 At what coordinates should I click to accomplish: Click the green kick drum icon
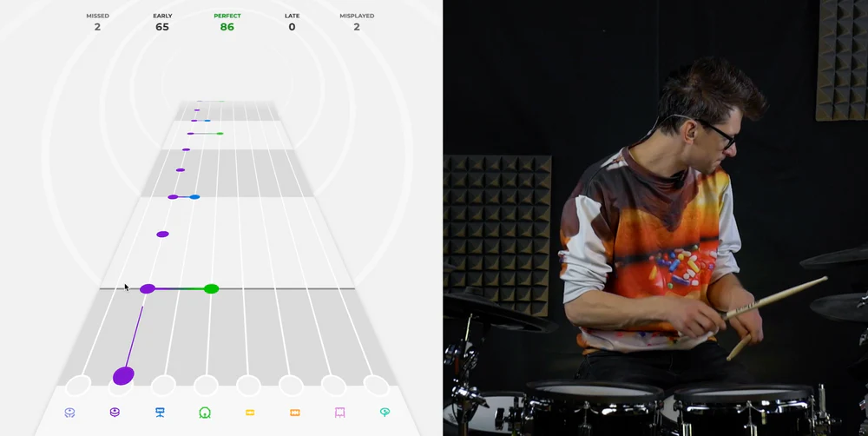click(x=205, y=413)
